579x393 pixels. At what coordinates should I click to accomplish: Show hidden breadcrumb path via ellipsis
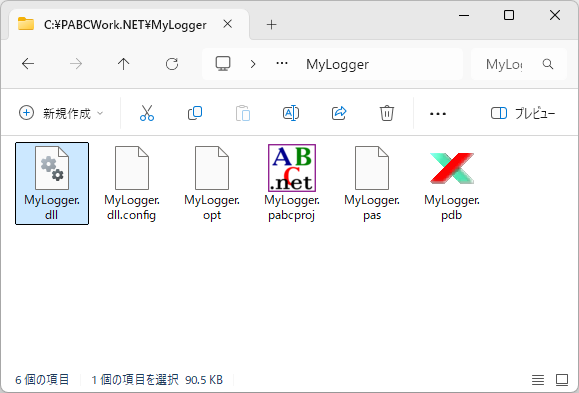coord(282,64)
